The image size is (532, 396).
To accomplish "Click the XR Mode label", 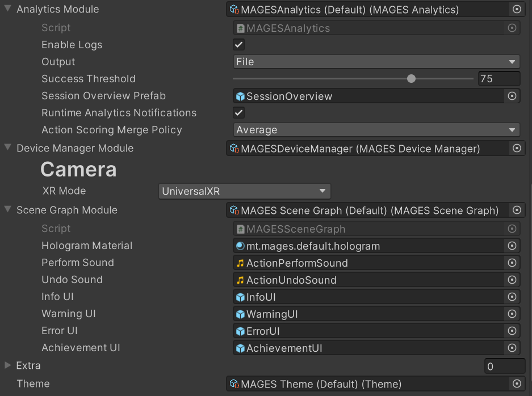I will (x=64, y=191).
